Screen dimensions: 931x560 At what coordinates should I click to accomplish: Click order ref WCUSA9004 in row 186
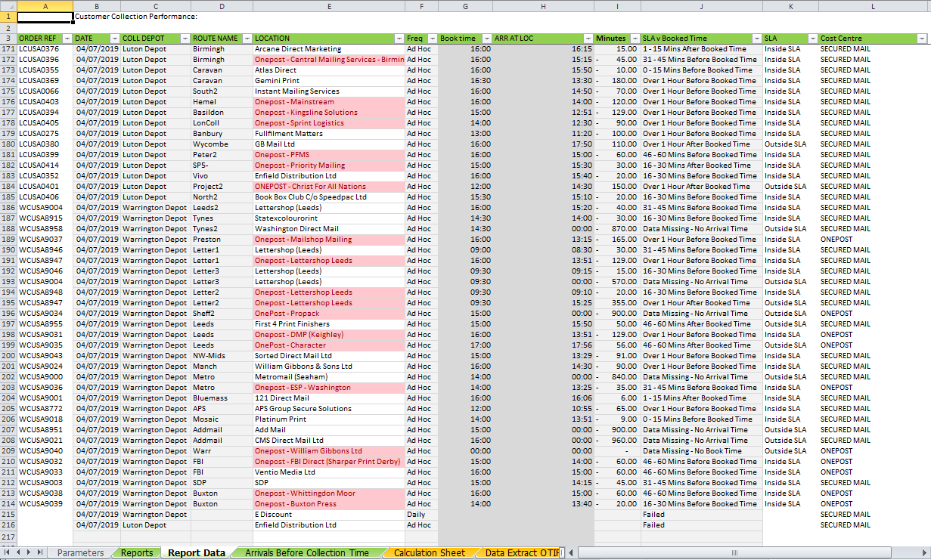[45, 208]
